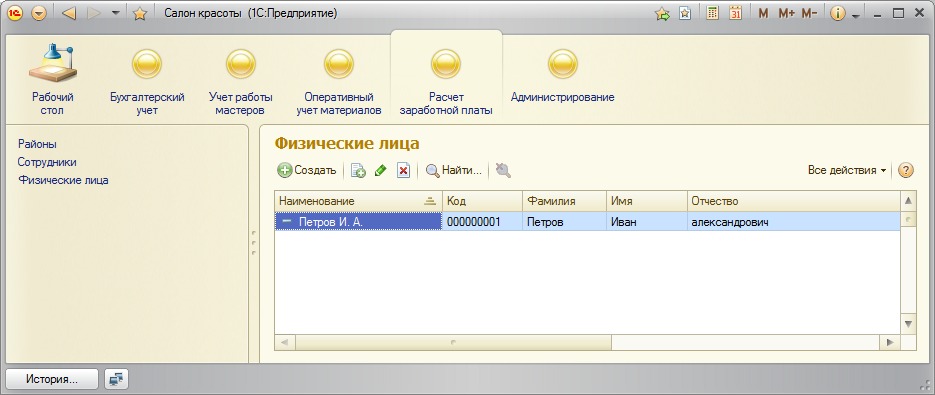Open the Favorites star in title bar
The image size is (935, 395).
click(140, 13)
